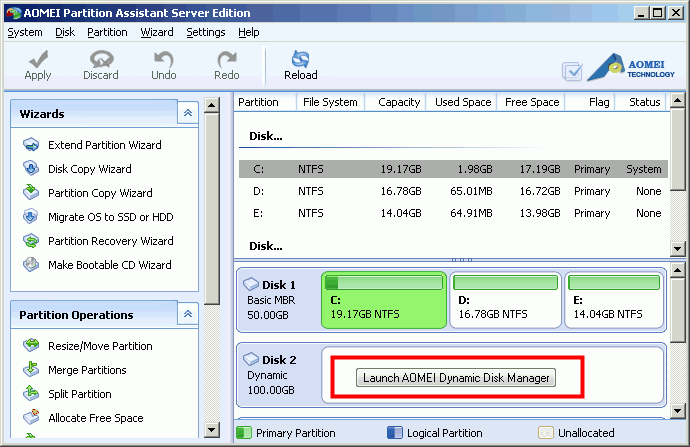This screenshot has width=690, height=447.
Task: Open Migrate OS to SSD or HDD
Action: tap(110, 217)
